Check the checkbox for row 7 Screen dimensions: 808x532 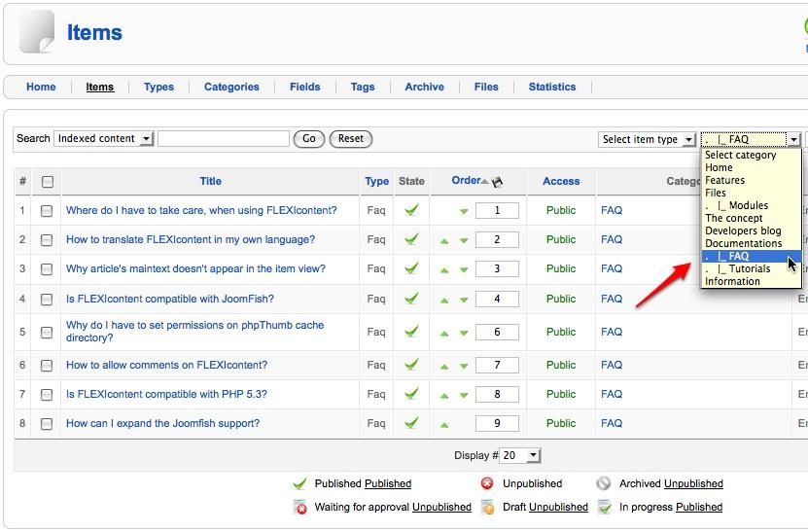tap(47, 395)
